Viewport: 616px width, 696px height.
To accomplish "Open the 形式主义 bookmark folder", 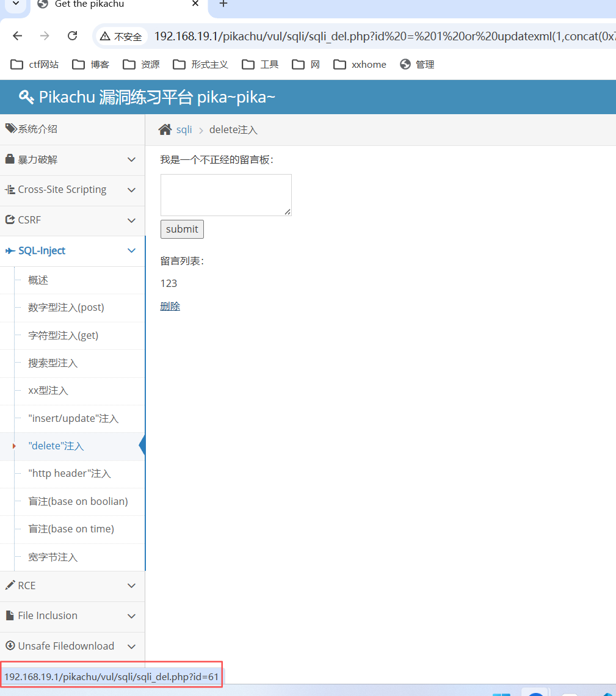I will (x=201, y=65).
